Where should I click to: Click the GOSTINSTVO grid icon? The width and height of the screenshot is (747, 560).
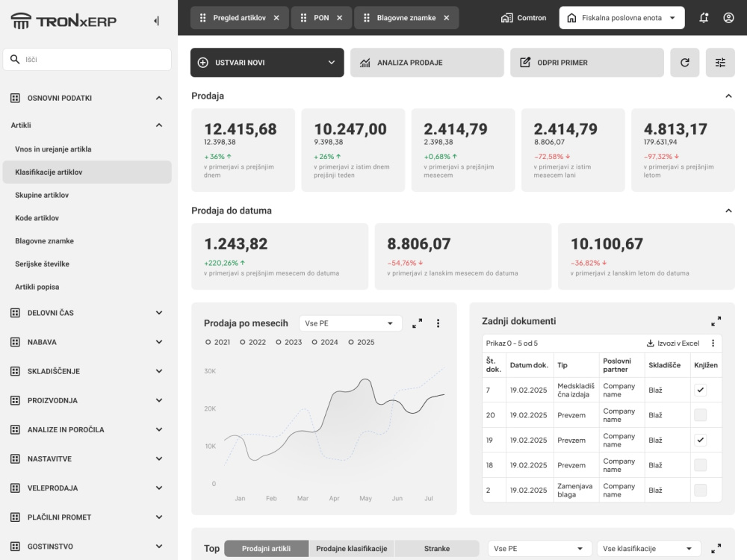pos(15,547)
